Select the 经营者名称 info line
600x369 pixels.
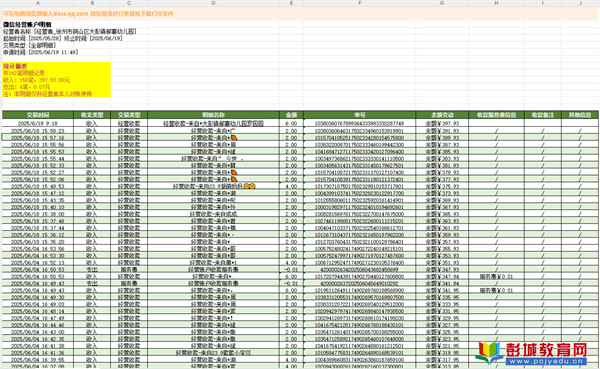click(70, 31)
